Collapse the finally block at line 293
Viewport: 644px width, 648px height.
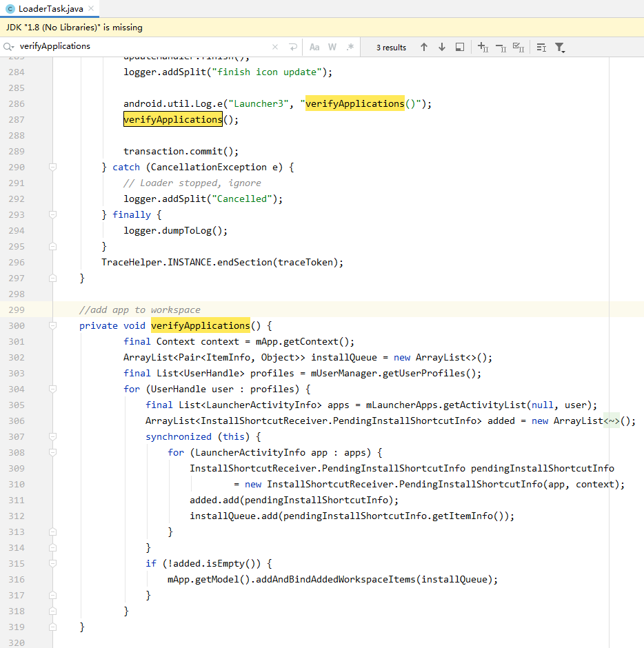point(52,214)
